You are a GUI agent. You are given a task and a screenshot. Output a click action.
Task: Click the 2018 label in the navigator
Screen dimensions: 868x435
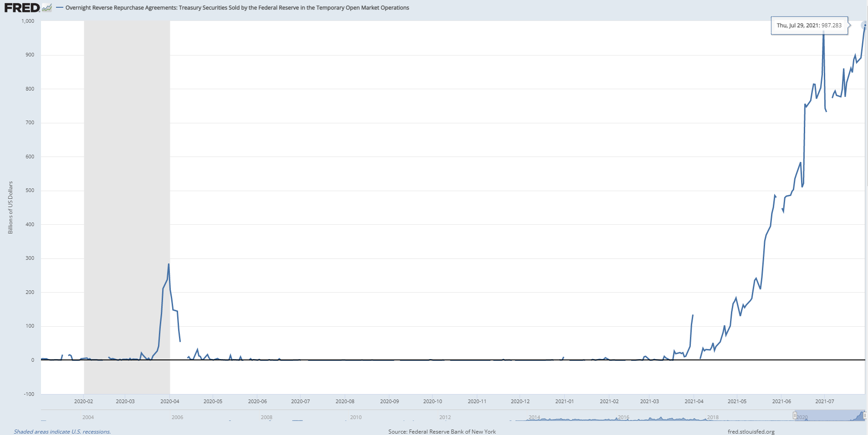[x=713, y=417]
